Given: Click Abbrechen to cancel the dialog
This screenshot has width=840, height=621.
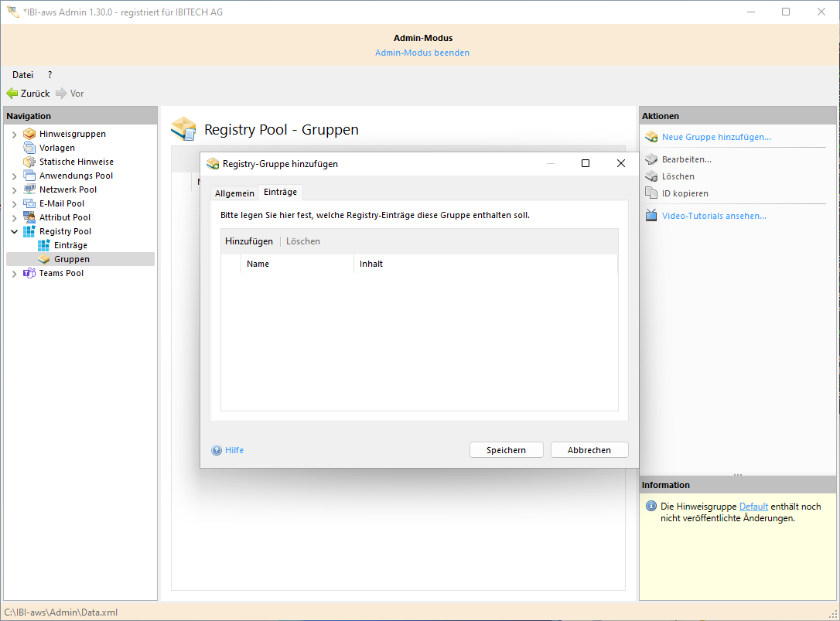Looking at the screenshot, I should [x=589, y=450].
